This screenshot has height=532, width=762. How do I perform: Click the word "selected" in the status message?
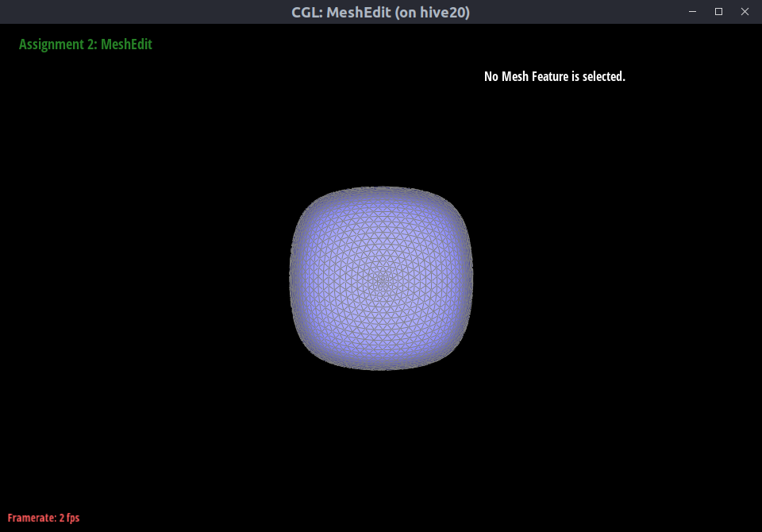602,77
